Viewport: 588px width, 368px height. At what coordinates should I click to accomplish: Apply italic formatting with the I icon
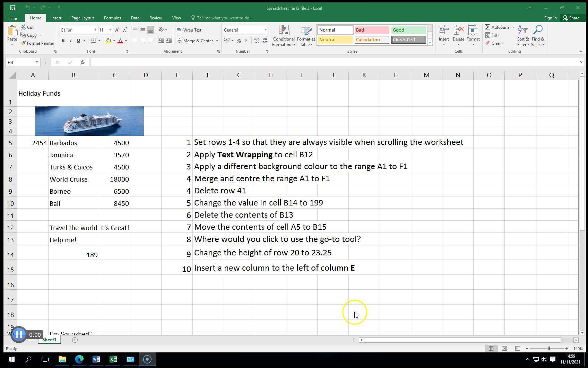click(x=70, y=41)
